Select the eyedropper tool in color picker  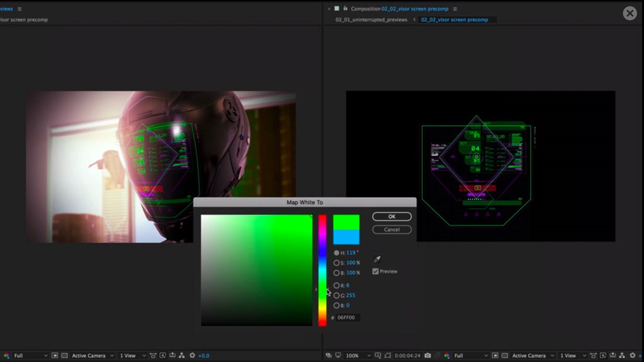click(x=377, y=259)
